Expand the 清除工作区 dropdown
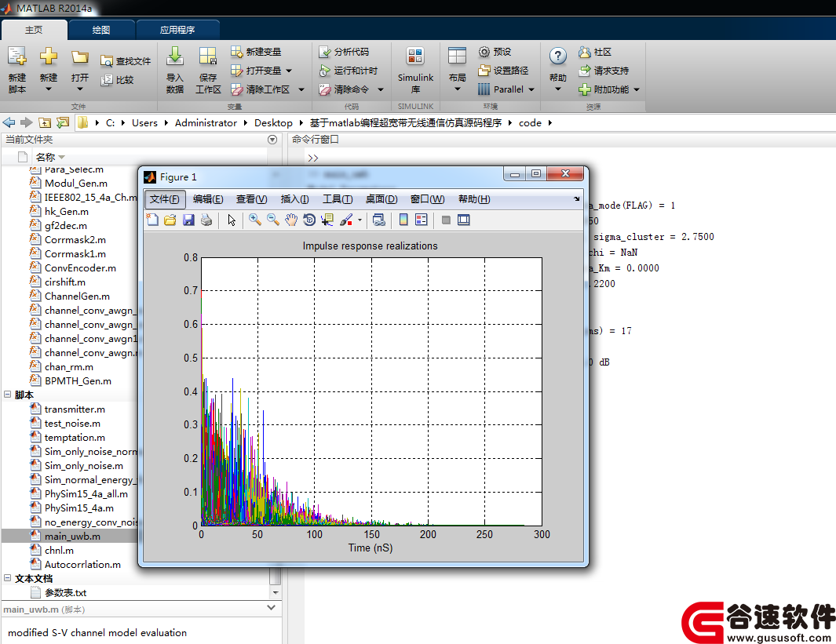Image resolution: width=836 pixels, height=644 pixels. [x=301, y=89]
